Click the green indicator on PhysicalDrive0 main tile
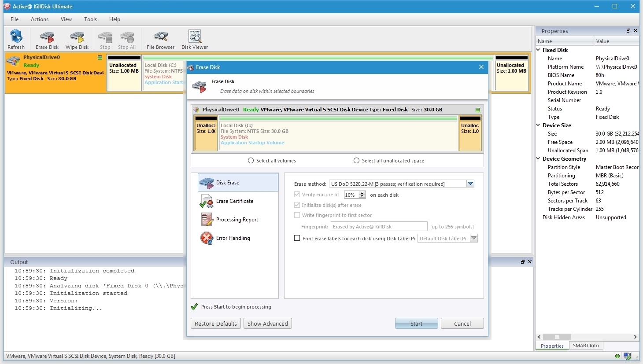Screen dimensions: 643x364 pyautogui.click(x=100, y=58)
